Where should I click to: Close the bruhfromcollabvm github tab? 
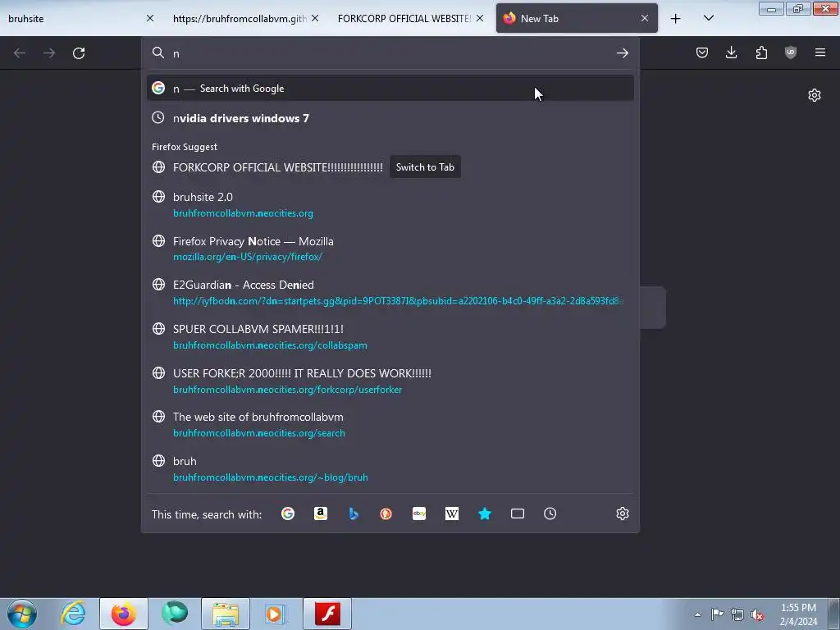315,19
